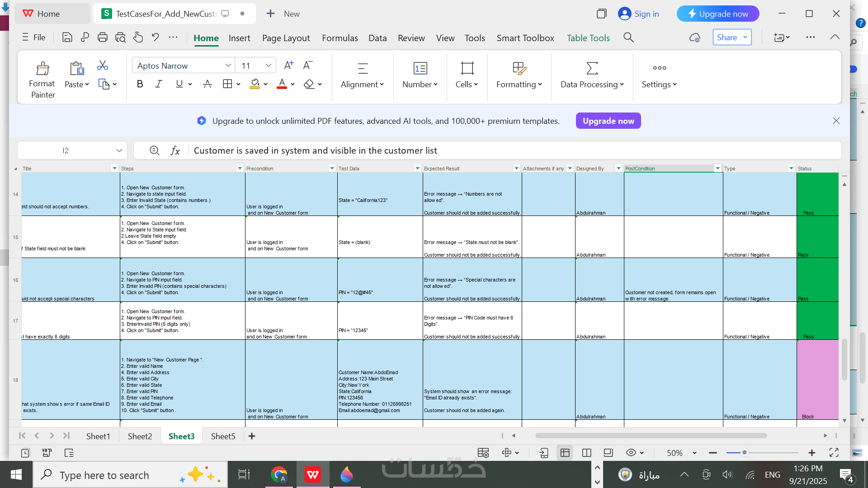The height and width of the screenshot is (488, 868).
Task: Increase font size with A+ icon
Action: pos(288,66)
